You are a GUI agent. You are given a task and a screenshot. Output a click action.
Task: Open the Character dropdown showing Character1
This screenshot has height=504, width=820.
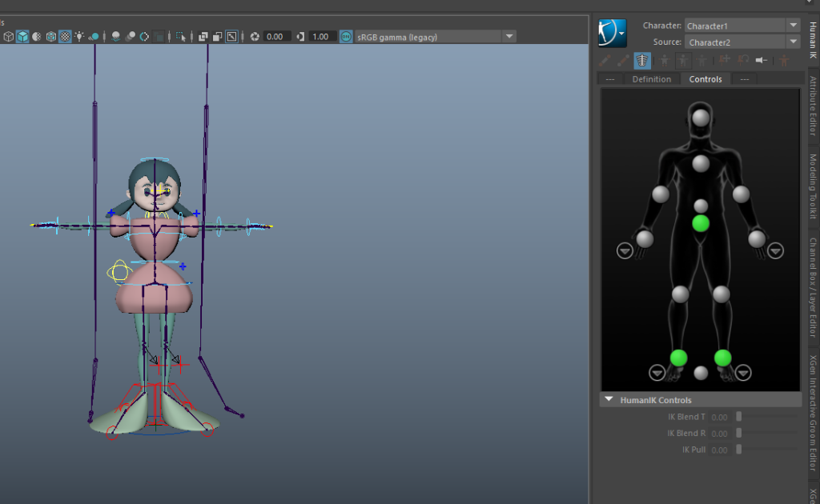742,26
